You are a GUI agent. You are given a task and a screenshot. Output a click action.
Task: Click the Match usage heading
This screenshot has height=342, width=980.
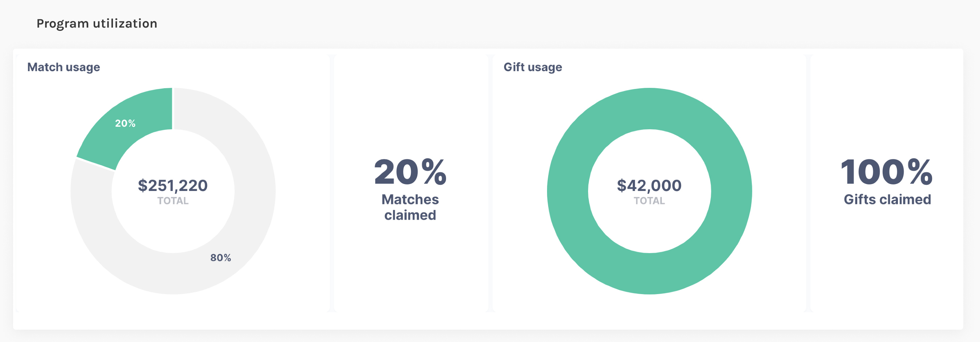point(64,67)
